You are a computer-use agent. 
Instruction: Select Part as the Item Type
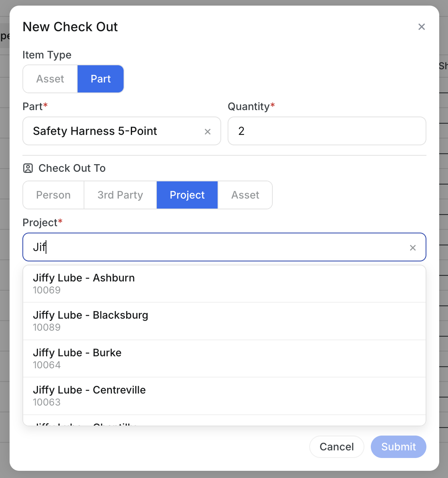pos(100,79)
